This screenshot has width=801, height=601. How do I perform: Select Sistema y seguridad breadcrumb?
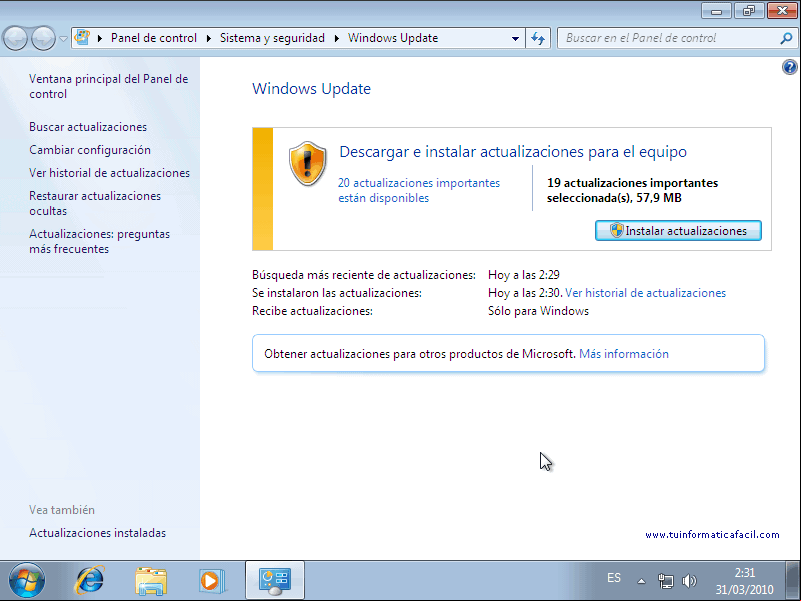(x=272, y=38)
